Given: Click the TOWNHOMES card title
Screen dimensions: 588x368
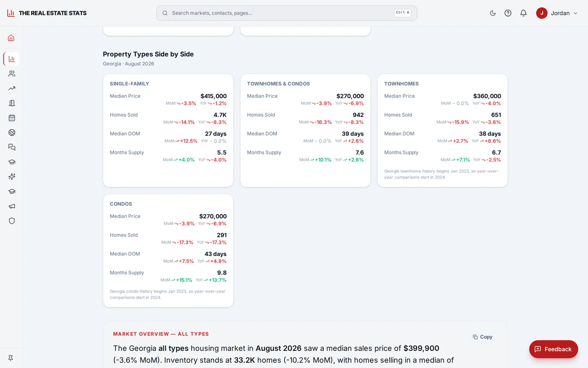Looking at the screenshot, I should click(401, 84).
